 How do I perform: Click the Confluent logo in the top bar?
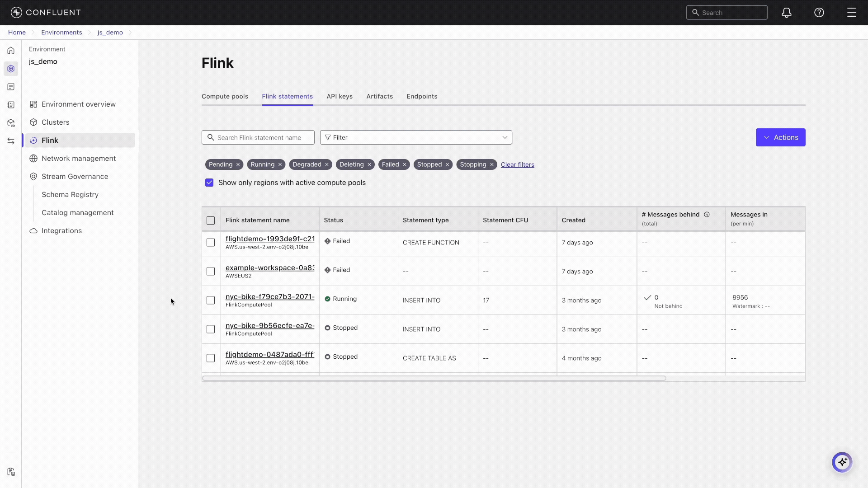(45, 12)
